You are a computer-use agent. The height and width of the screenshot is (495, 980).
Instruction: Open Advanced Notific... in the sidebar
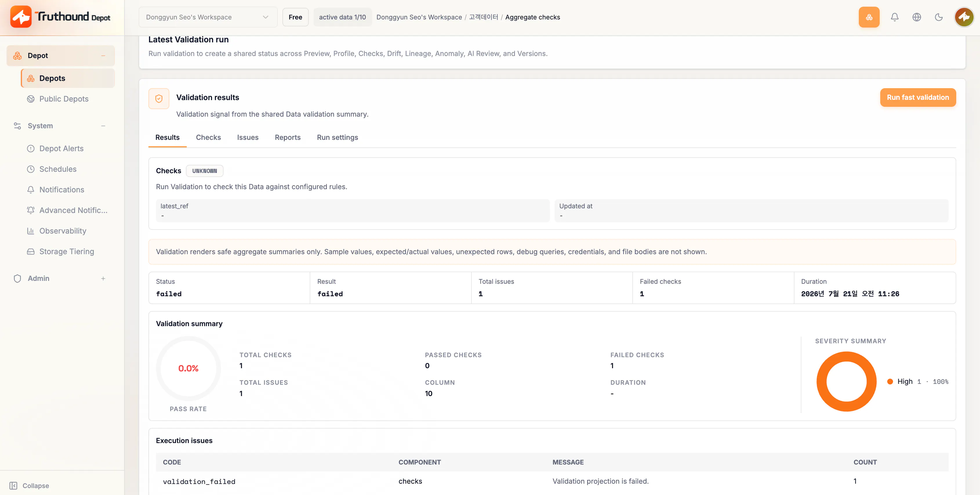68,210
